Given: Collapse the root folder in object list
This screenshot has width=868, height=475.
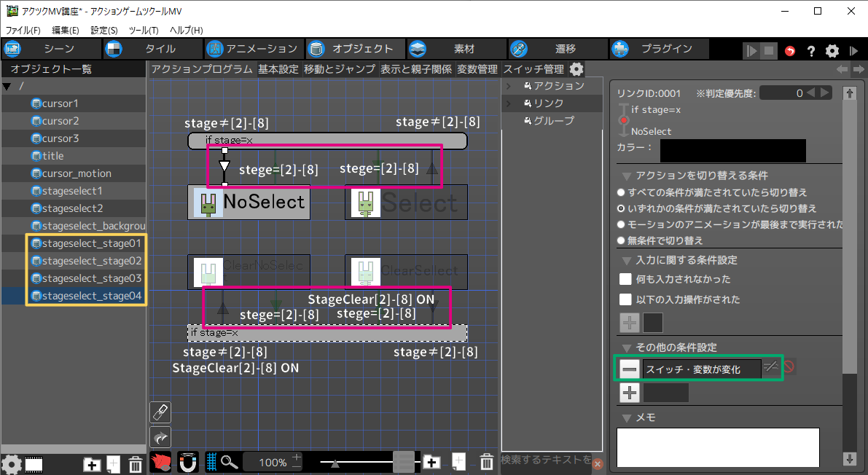Looking at the screenshot, I should (7, 86).
